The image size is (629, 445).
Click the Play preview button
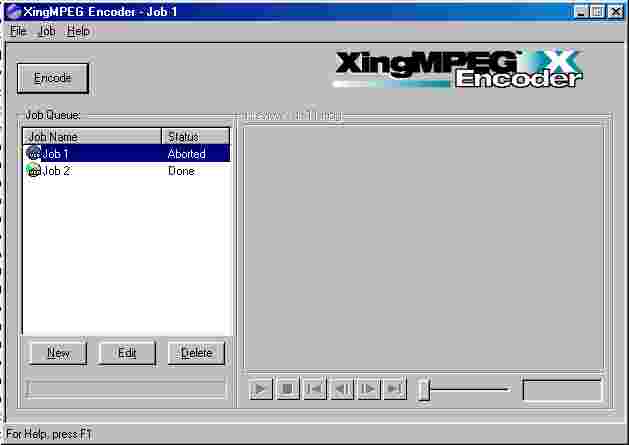coord(261,388)
